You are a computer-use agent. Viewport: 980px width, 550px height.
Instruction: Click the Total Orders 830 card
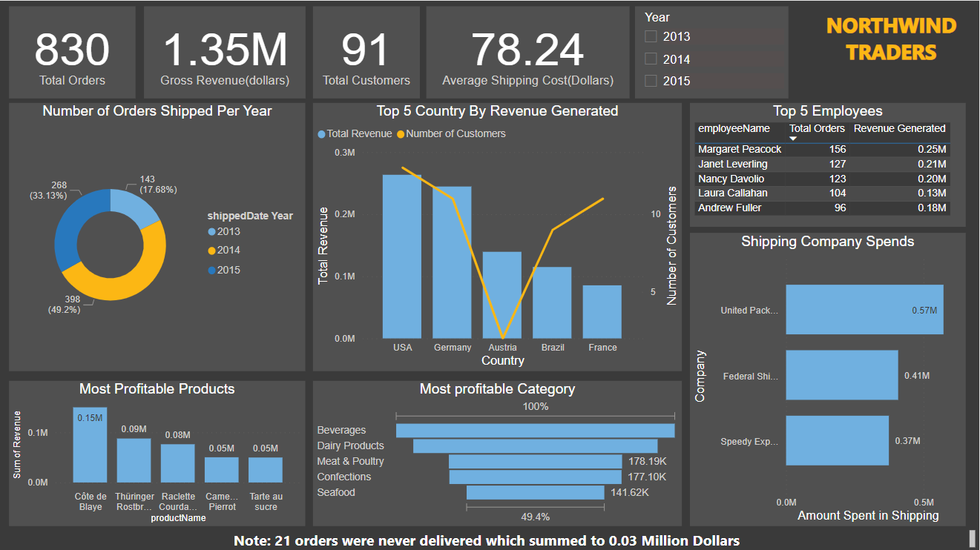pos(72,52)
